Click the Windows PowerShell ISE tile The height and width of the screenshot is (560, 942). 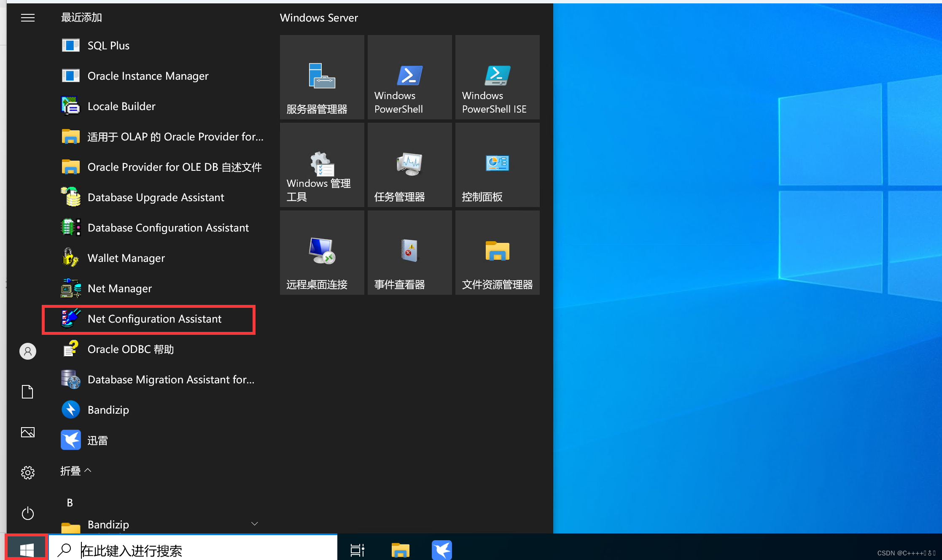pyautogui.click(x=497, y=78)
